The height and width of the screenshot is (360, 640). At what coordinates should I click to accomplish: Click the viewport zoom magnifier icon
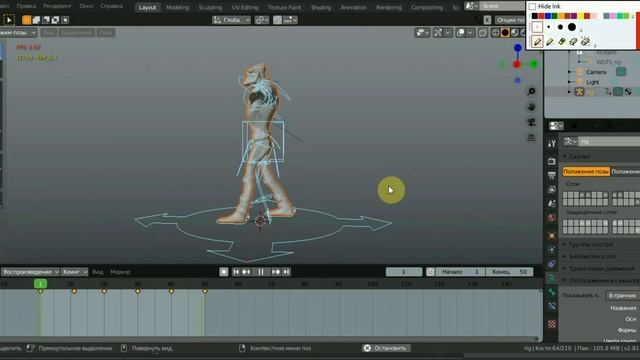point(531,91)
